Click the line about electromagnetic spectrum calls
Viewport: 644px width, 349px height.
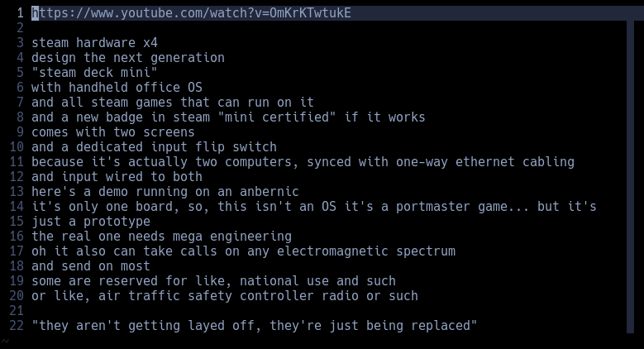243,251
